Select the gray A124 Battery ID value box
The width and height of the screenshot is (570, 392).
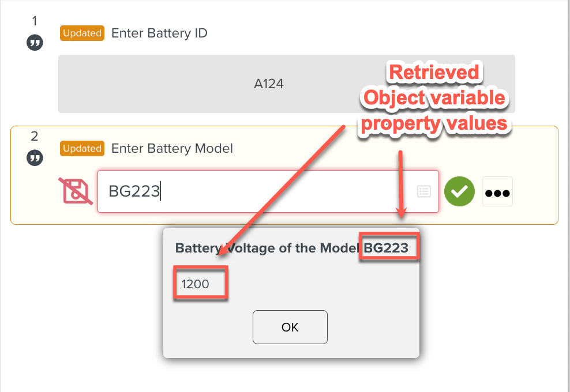tap(286, 84)
